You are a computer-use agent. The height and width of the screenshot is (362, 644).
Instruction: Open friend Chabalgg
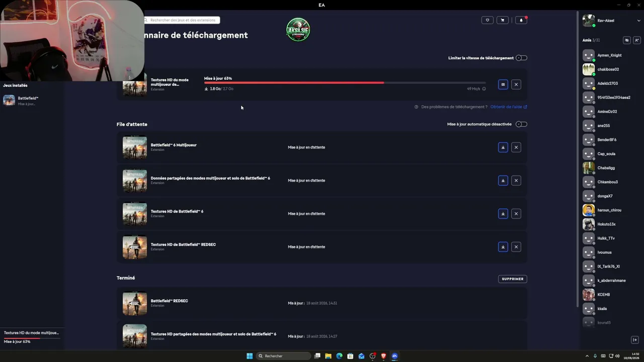click(606, 168)
